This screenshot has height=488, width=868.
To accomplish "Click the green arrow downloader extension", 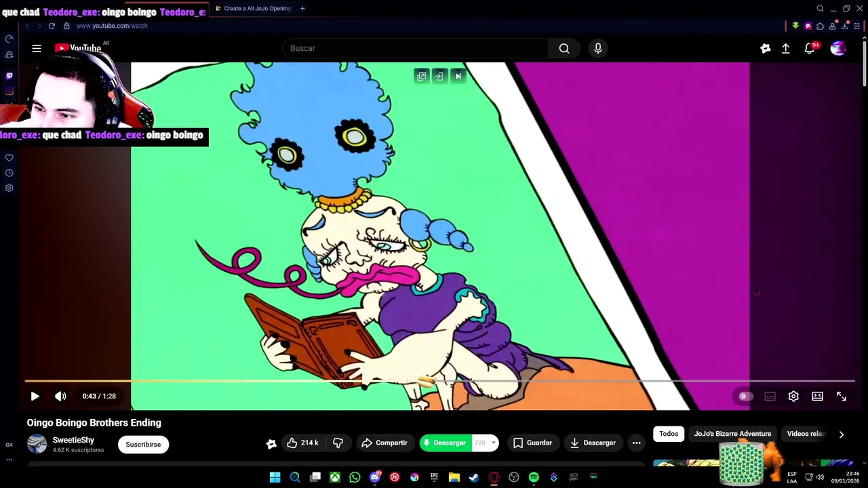I will [795, 26].
